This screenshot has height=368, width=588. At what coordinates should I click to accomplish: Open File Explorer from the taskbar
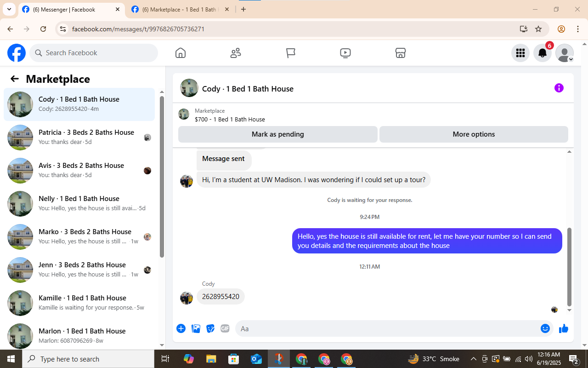(211, 359)
